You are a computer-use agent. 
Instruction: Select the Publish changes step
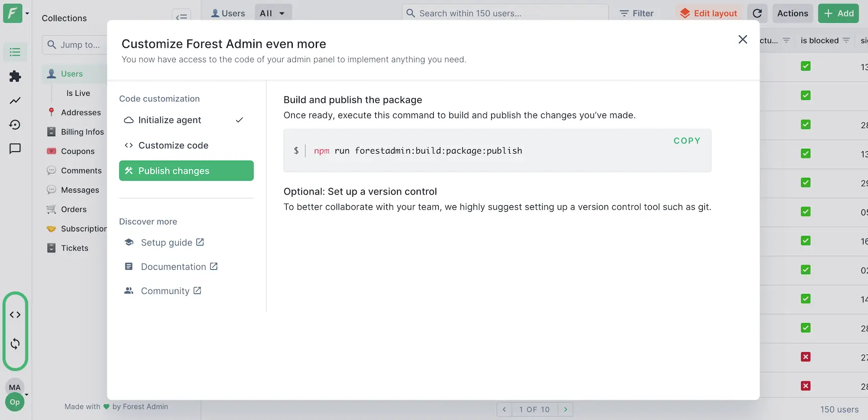(x=186, y=171)
